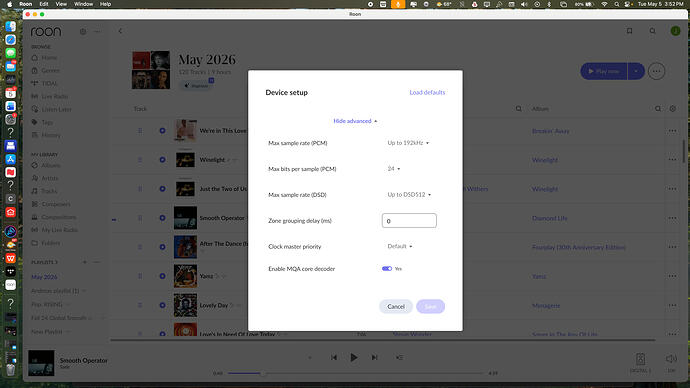Toggle Enable MQA core decoder switch
Viewport: 690px width, 388px height.
coord(387,269)
